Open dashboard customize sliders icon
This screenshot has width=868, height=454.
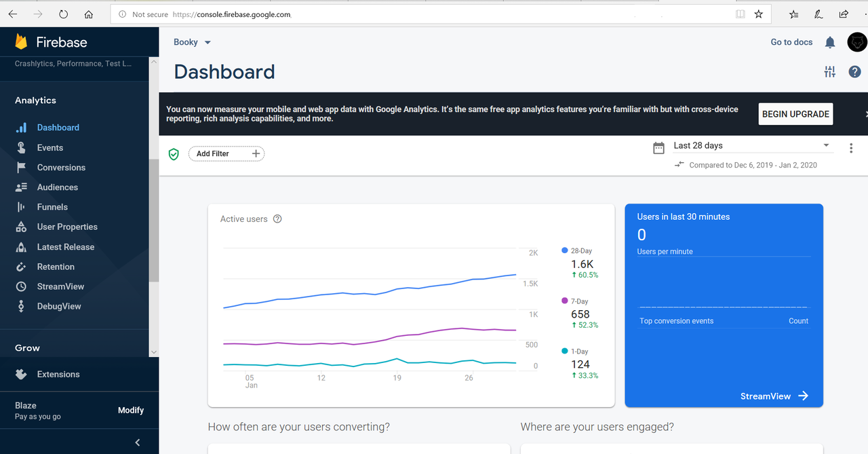click(x=830, y=71)
